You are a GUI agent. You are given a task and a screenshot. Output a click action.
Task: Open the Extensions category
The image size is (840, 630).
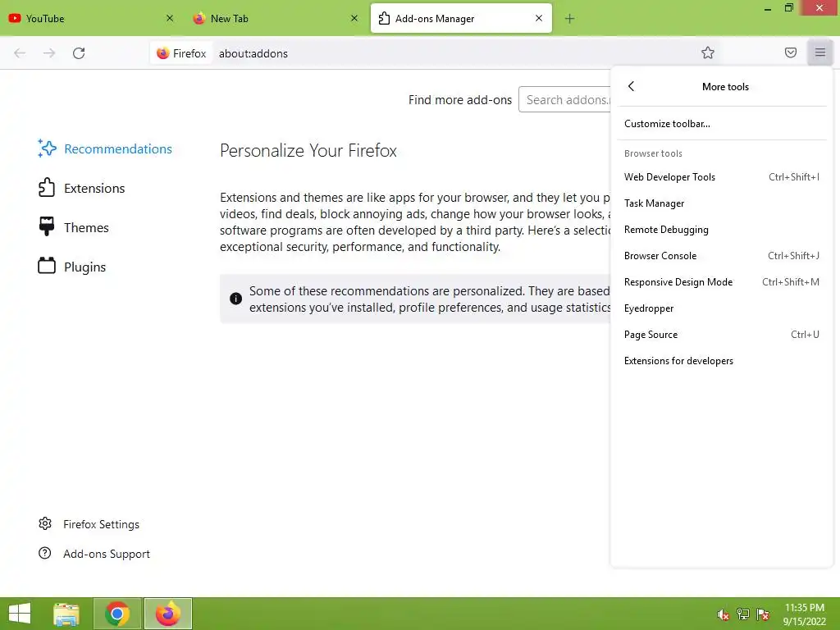pyautogui.click(x=81, y=188)
